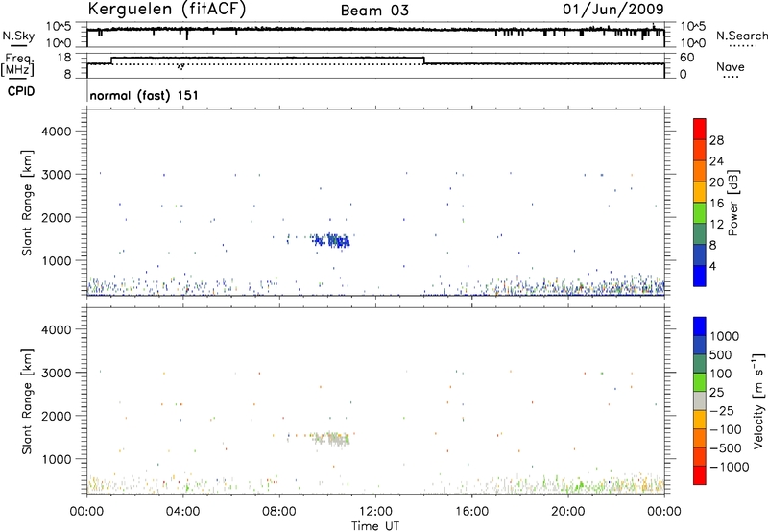Click the '20:00' time tick label
This screenshot has width=768, height=532.
[567, 512]
